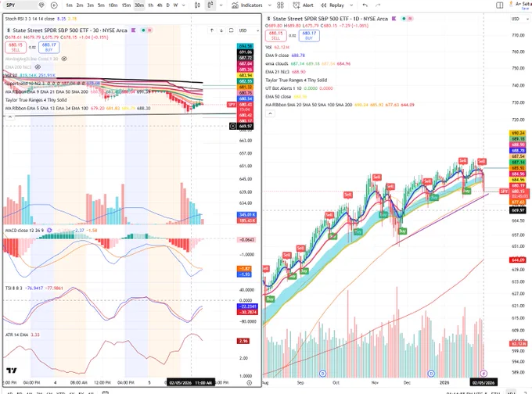The height and width of the screenshot is (394, 532).
Task: Select the W weekly timeframe
Action: click(x=175, y=5)
